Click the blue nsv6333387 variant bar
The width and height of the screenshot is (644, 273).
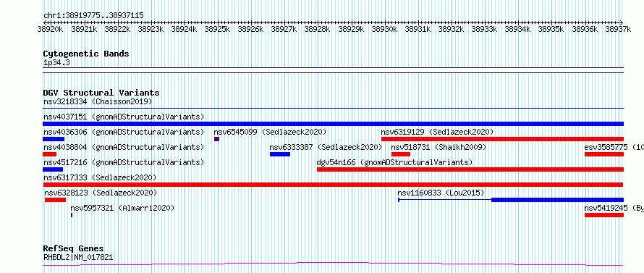point(280,154)
